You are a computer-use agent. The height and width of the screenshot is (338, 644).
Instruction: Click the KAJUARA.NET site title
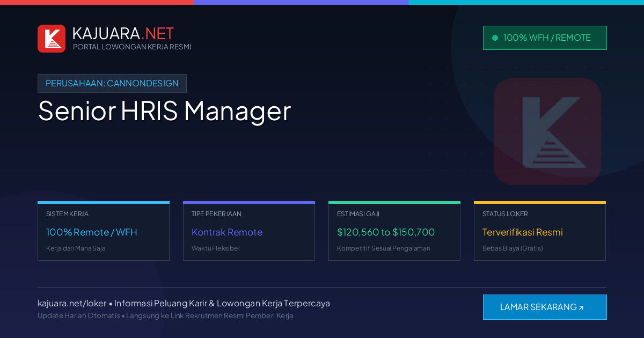(123, 33)
